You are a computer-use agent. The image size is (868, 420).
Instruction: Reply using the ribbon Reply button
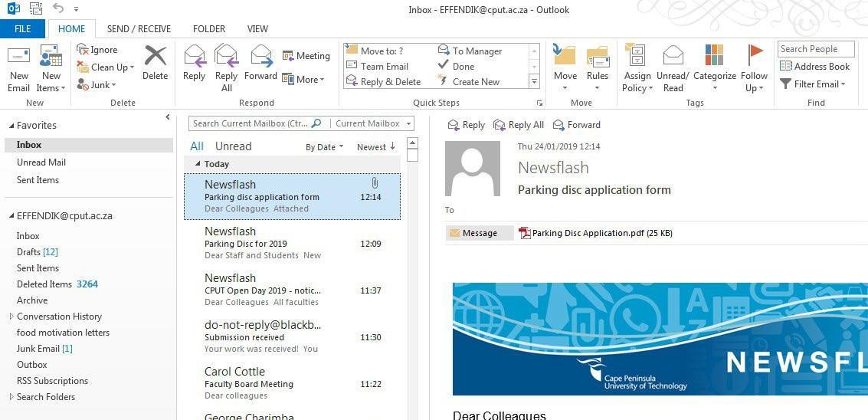pos(195,63)
